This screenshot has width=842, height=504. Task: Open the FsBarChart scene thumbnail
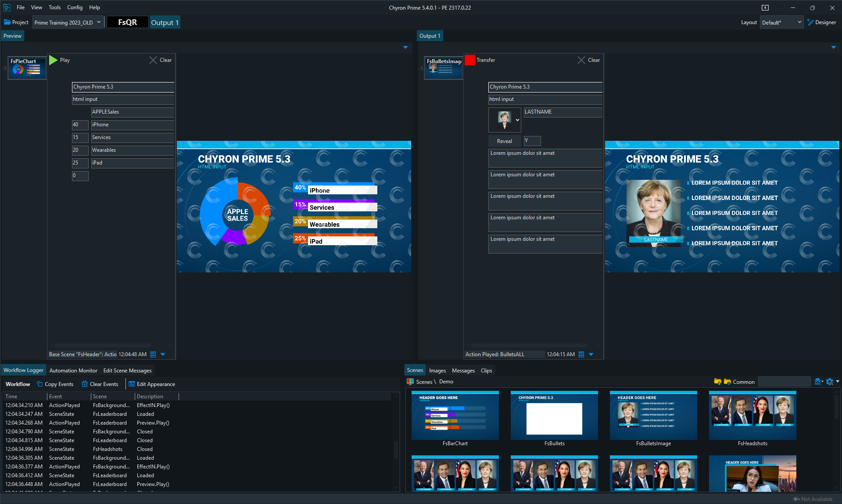click(x=455, y=415)
